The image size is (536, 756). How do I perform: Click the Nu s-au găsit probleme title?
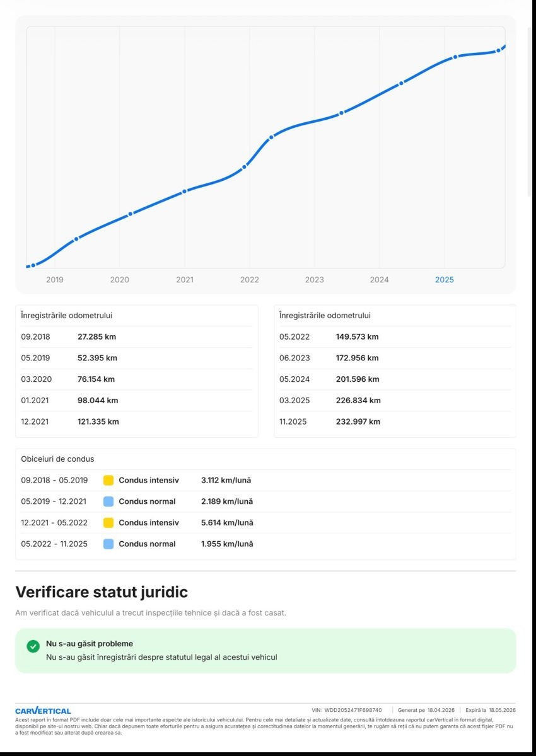click(x=90, y=644)
